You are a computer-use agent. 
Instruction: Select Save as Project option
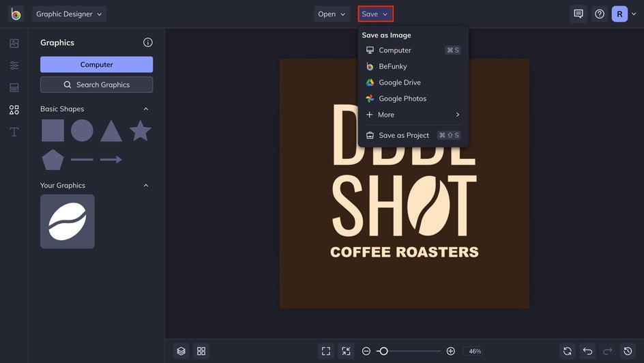coord(403,135)
